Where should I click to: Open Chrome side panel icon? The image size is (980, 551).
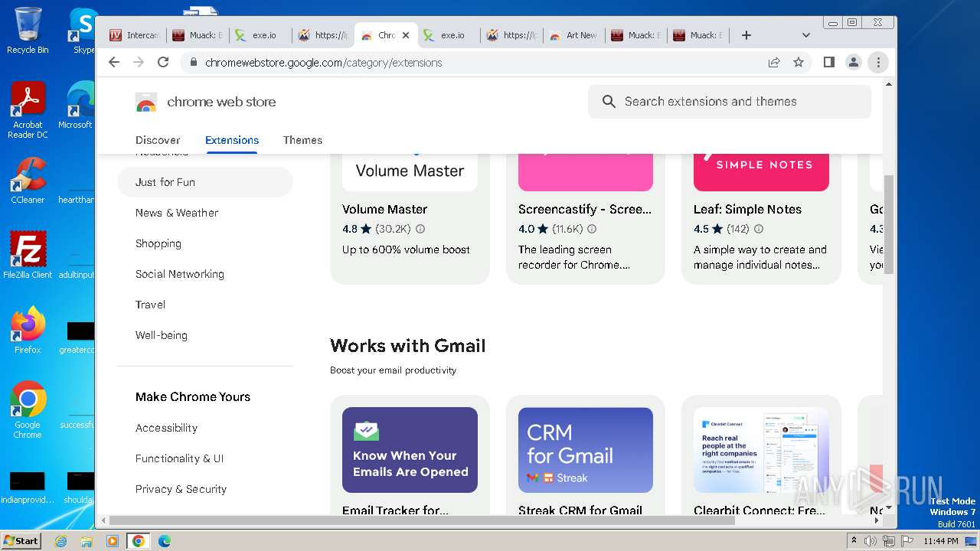click(829, 62)
